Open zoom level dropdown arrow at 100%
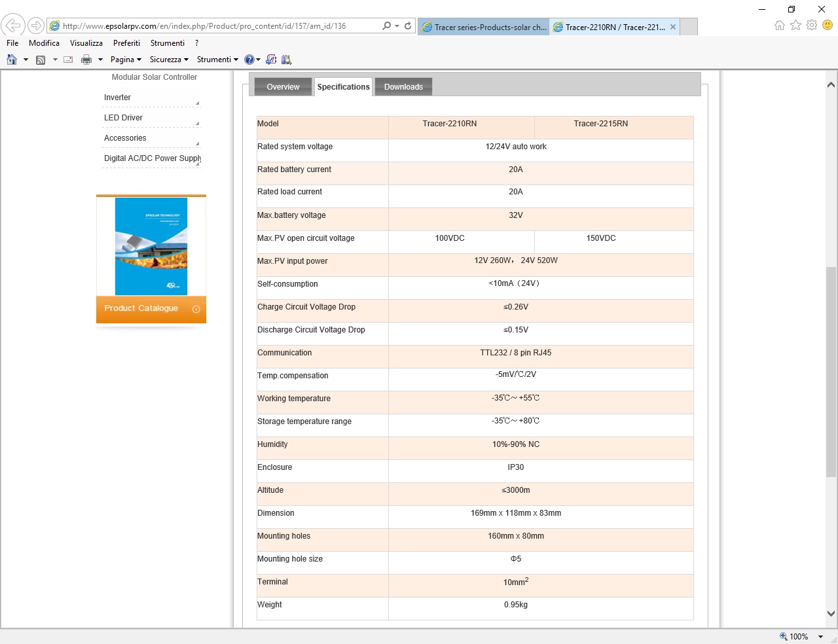Image resolution: width=838 pixels, height=644 pixels. tap(820, 637)
